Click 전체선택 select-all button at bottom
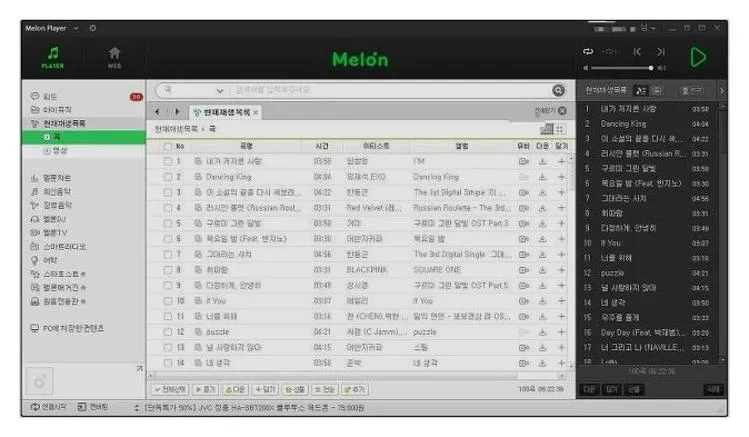The image size is (749, 437). pyautogui.click(x=170, y=389)
